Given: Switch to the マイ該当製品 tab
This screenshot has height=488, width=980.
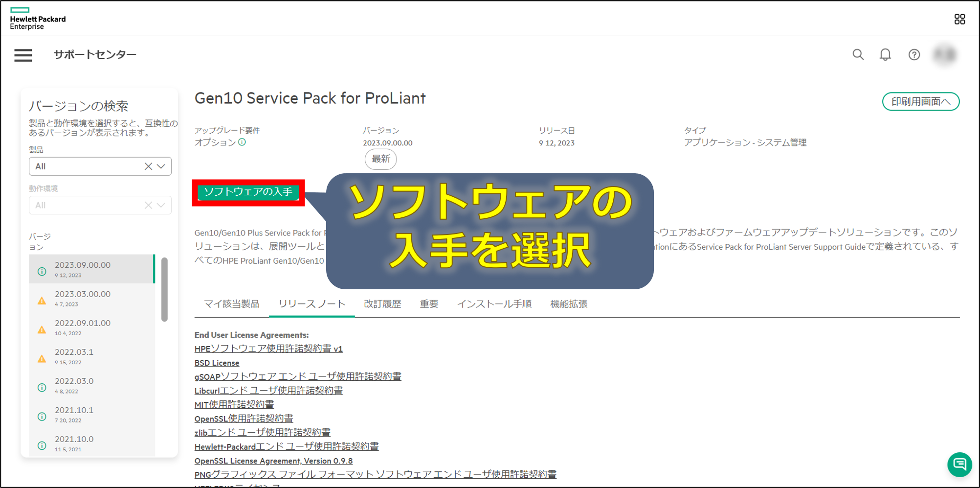Looking at the screenshot, I should [232, 304].
